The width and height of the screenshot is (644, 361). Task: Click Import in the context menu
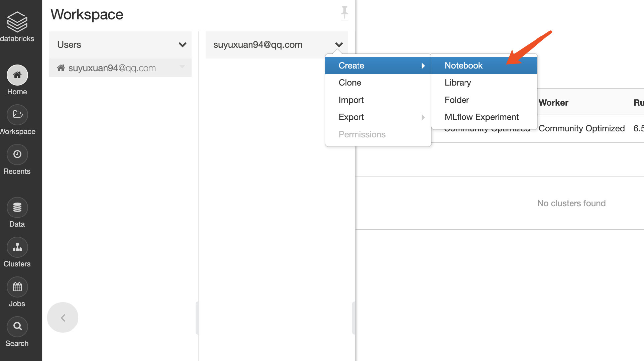pos(351,100)
